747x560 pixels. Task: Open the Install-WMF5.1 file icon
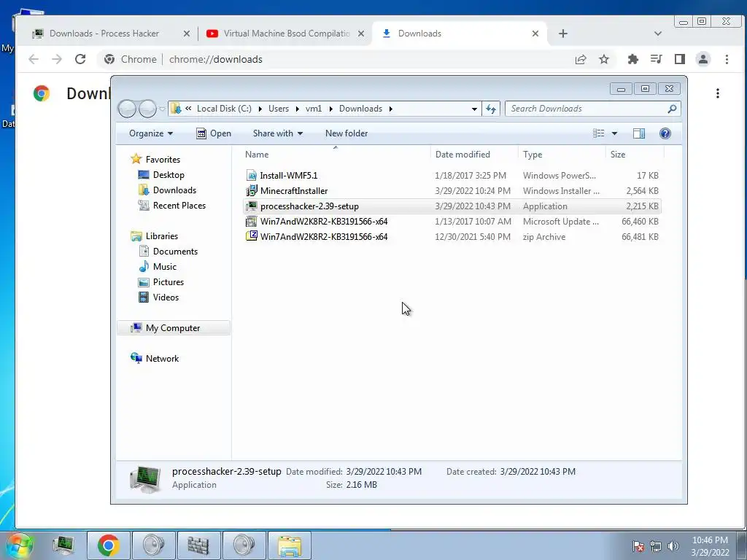click(251, 175)
